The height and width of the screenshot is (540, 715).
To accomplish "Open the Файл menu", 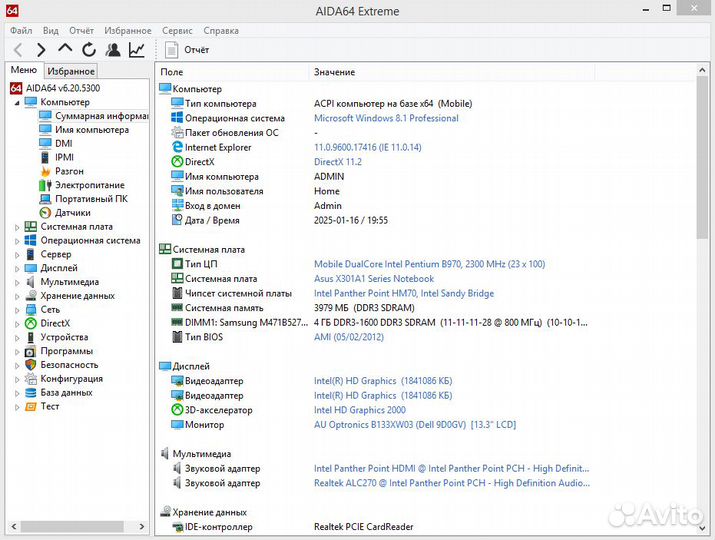I will 21,31.
